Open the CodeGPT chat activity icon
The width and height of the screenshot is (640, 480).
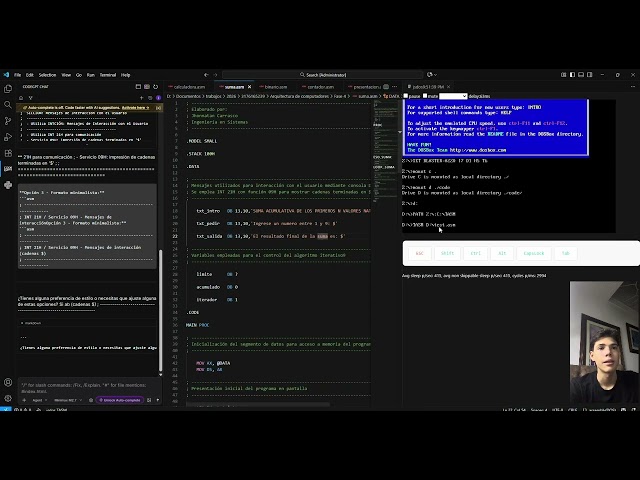pyautogui.click(x=8, y=169)
